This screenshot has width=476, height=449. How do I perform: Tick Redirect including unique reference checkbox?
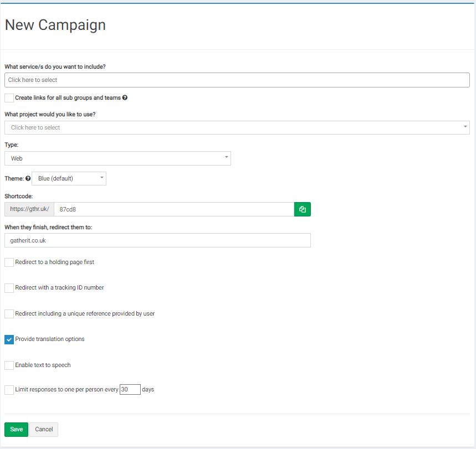(9, 314)
